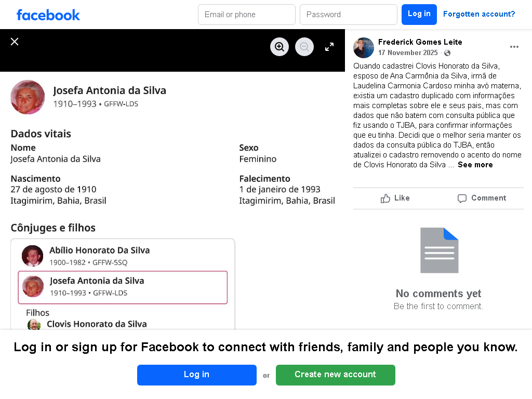Click the globe public audience icon

447,53
